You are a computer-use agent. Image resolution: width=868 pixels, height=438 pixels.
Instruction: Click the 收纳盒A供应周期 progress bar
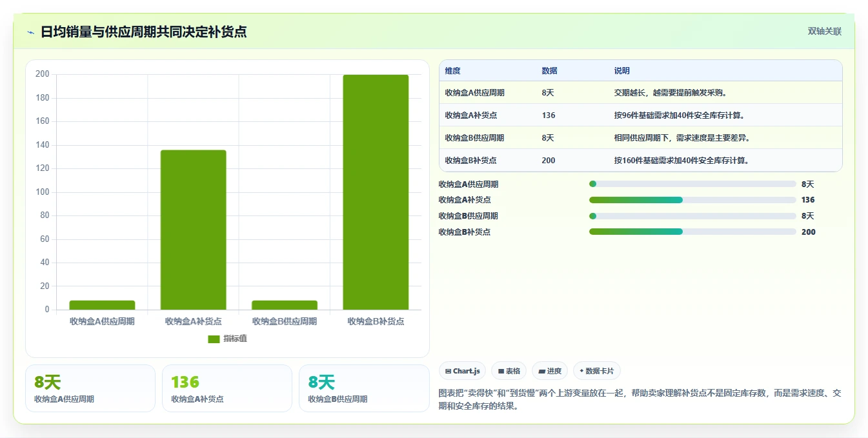pyautogui.click(x=692, y=184)
